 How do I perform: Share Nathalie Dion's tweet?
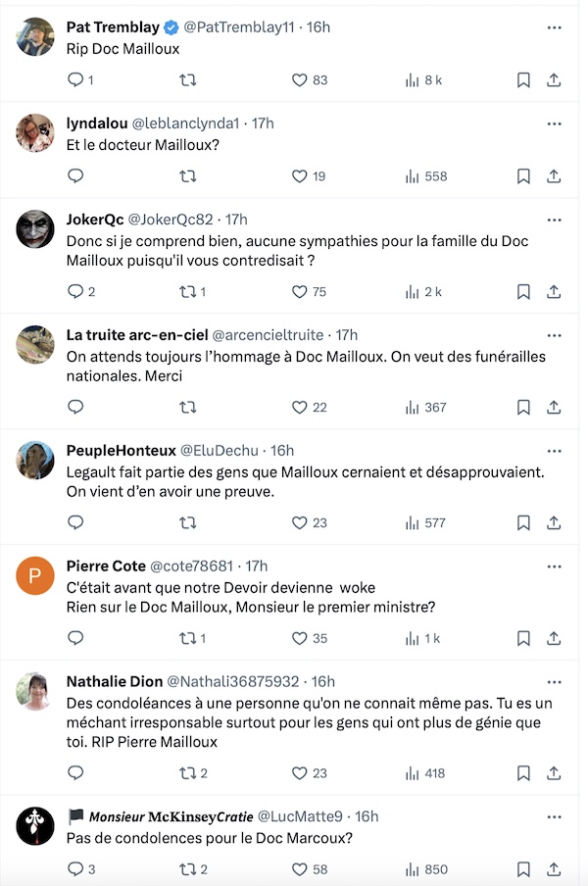[x=554, y=773]
